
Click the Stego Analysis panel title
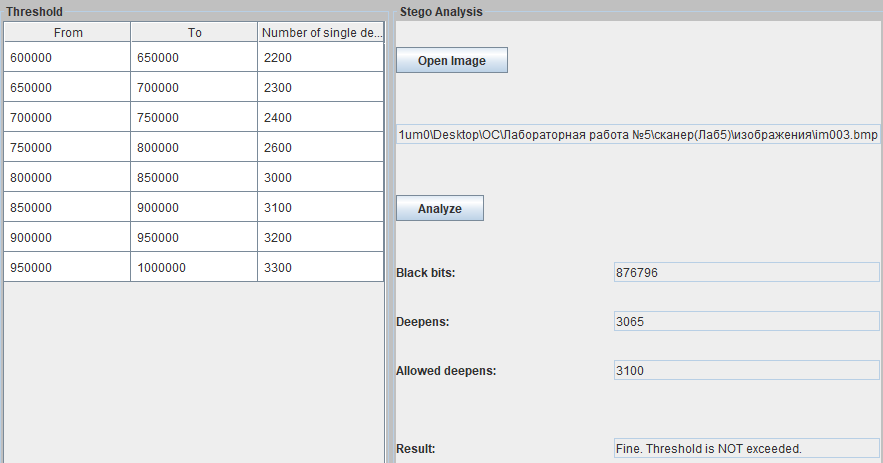pos(441,11)
